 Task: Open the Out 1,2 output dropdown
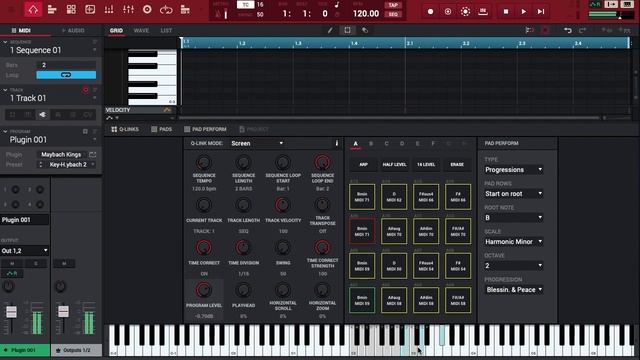(24, 251)
